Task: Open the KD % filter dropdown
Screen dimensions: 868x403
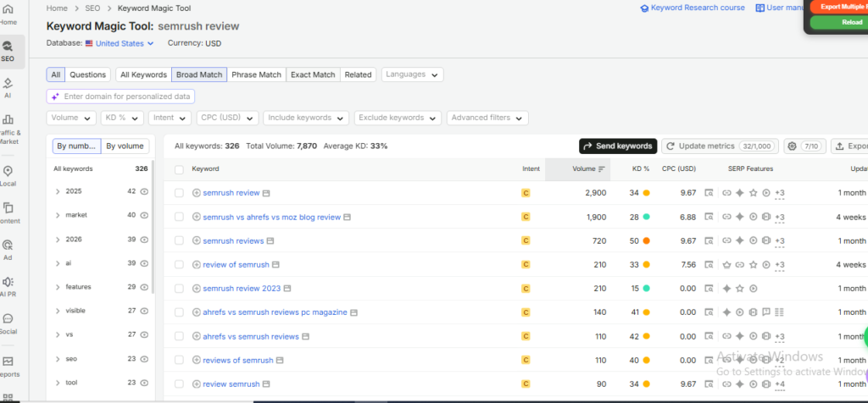Action: pos(122,118)
